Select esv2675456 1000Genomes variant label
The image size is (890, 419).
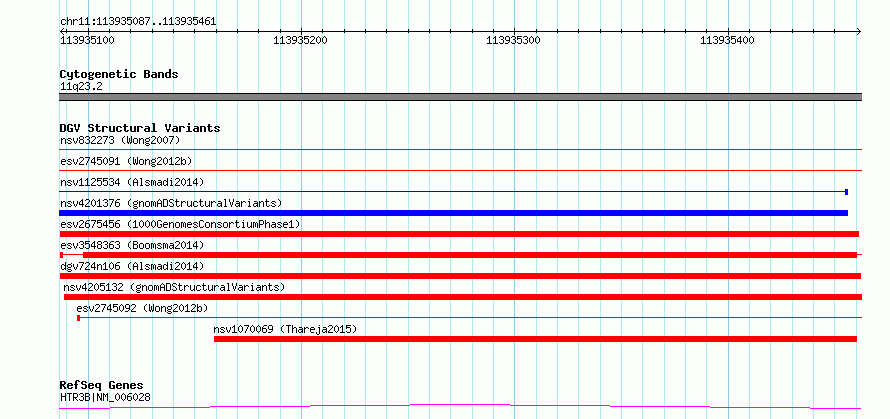pyautogui.click(x=180, y=224)
